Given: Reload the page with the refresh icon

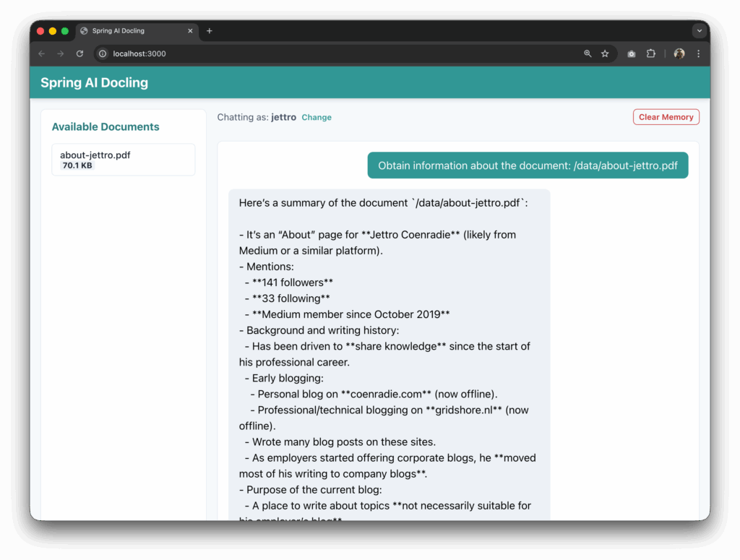Looking at the screenshot, I should pyautogui.click(x=79, y=53).
